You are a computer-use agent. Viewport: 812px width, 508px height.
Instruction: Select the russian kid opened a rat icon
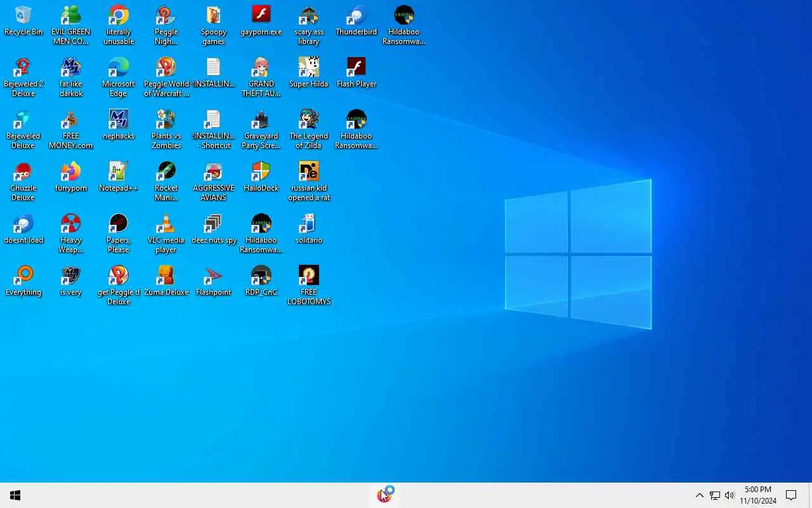[x=309, y=182]
